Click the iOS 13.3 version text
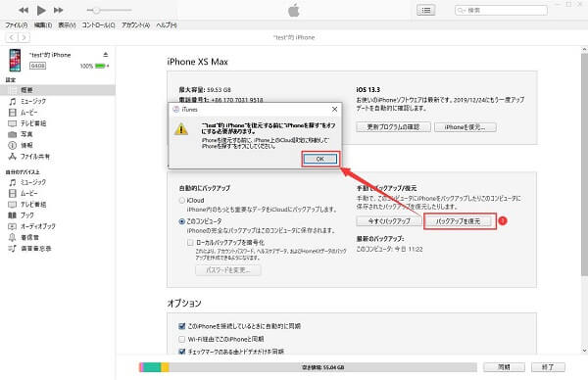 367,89
